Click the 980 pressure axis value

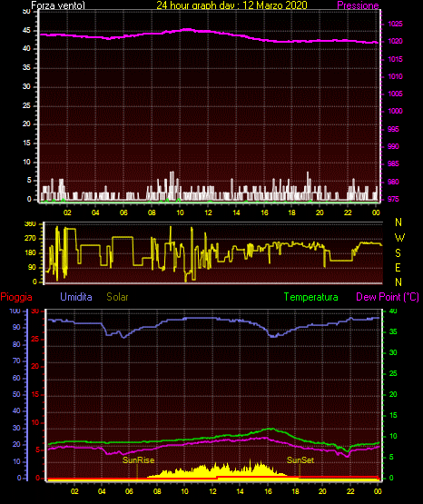tap(393, 182)
